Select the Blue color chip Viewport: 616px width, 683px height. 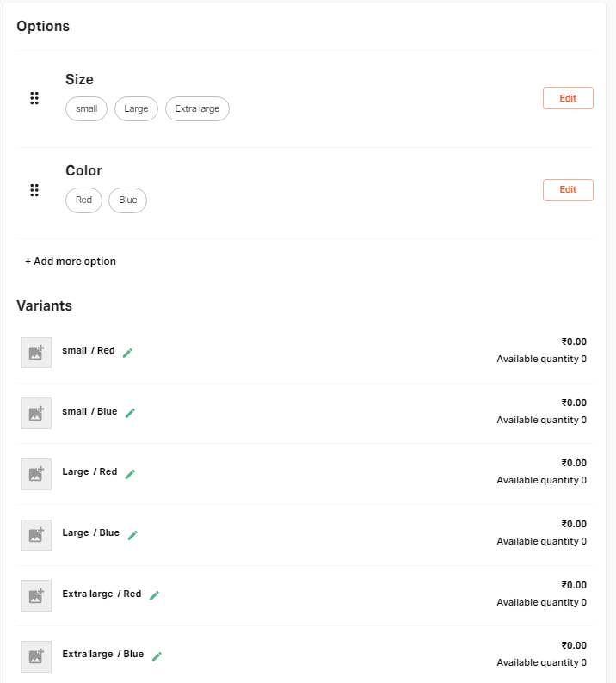pyautogui.click(x=127, y=200)
